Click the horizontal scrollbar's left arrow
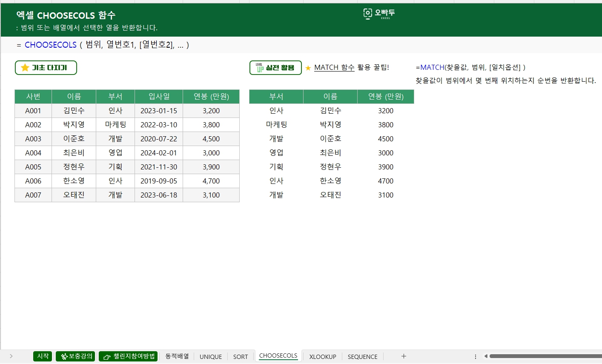Image resolution: width=602 pixels, height=364 pixels. [485, 356]
